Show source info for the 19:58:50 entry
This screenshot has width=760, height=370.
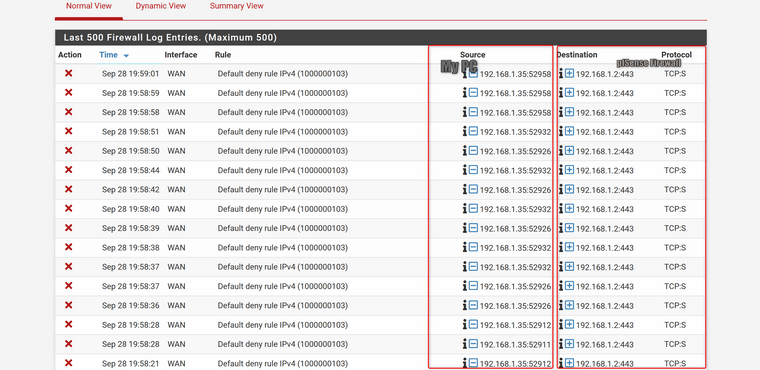tap(464, 151)
